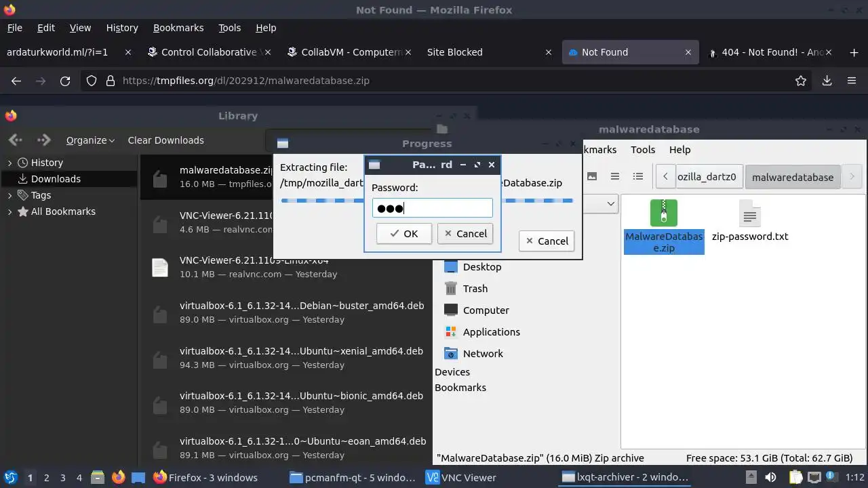Open Help menu in malwaredatabase window
868x488 pixels.
pyautogui.click(x=679, y=150)
